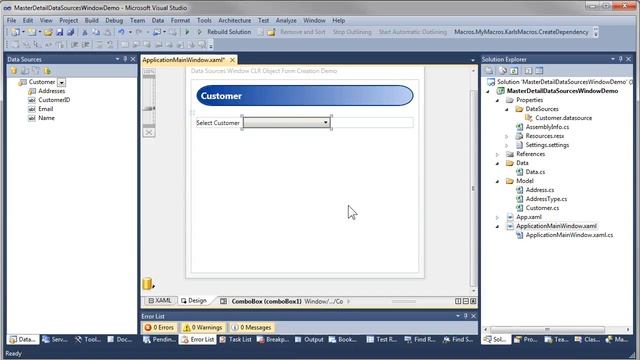Toggle the 0 Warnings filter
Image resolution: width=640 pixels, height=360 pixels.
click(x=202, y=327)
